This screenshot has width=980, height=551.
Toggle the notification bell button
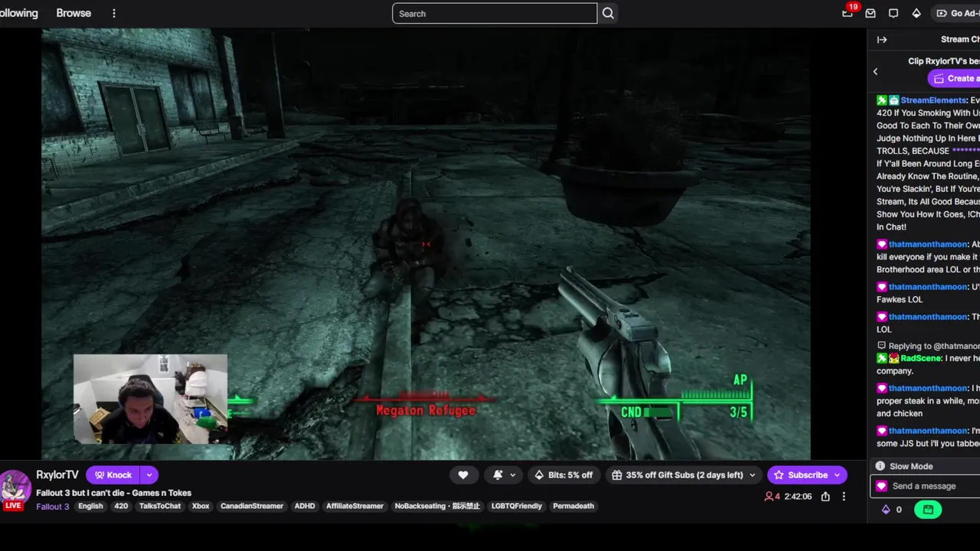click(498, 474)
